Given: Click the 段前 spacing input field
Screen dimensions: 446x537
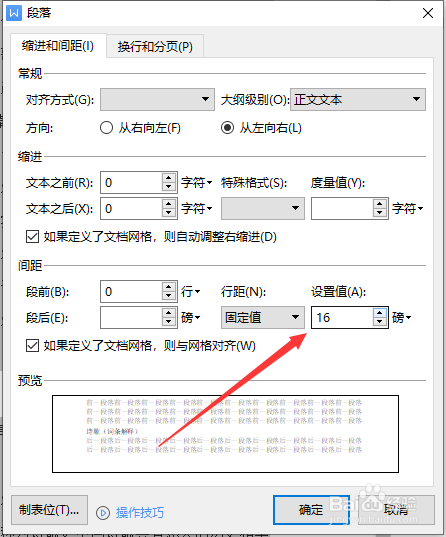Looking at the screenshot, I should click(131, 291).
